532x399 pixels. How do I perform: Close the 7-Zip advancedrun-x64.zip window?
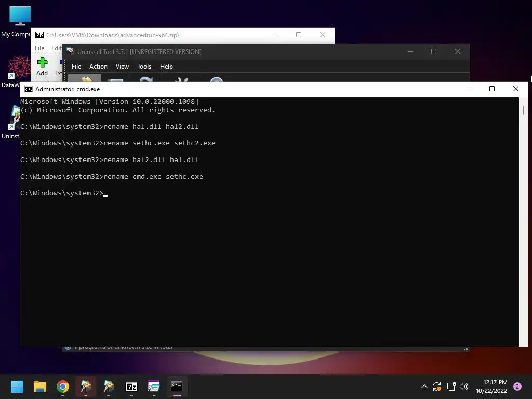(x=322, y=35)
